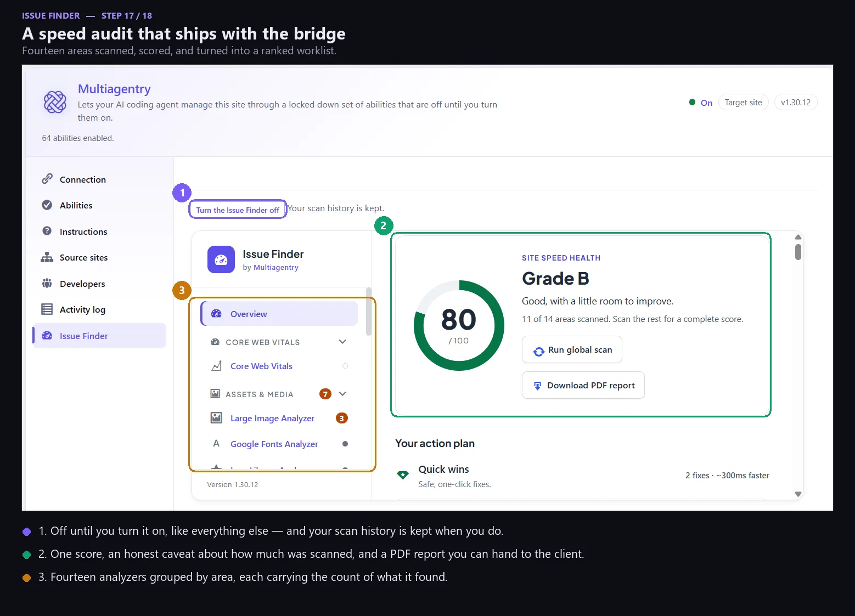Click the Developers sidebar icon

click(x=47, y=284)
